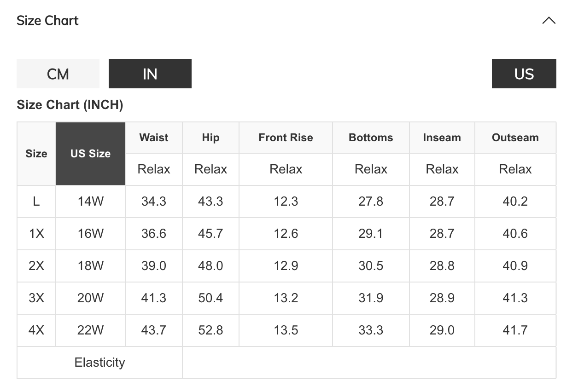Select the 22W size cell
584x392 pixels.
click(90, 330)
